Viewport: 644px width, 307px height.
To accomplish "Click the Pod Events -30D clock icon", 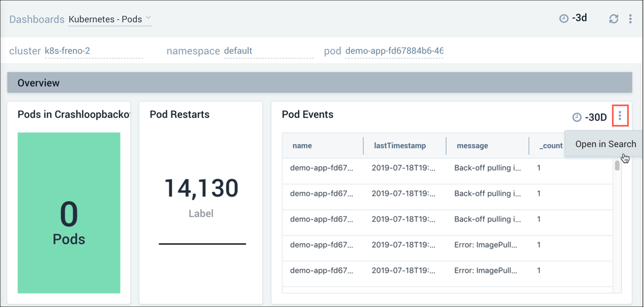I will [577, 117].
